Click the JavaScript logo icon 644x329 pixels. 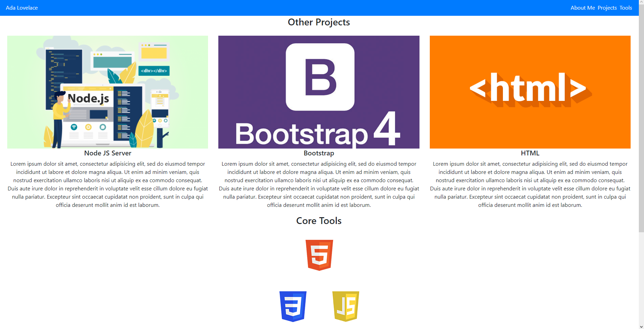tap(345, 306)
